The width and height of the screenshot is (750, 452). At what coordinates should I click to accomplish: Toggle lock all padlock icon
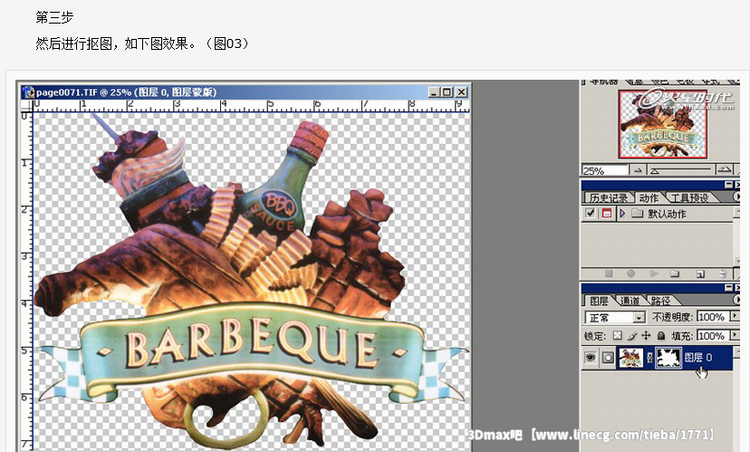click(x=661, y=336)
